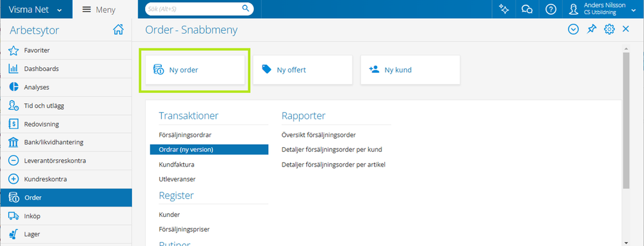
Task: Expand the Visma Net dropdown
Action: click(x=35, y=10)
